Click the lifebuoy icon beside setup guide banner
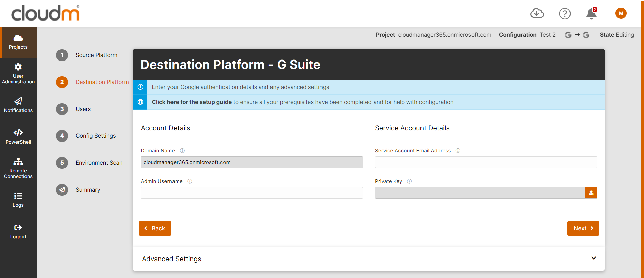This screenshot has width=644, height=278. [x=140, y=102]
